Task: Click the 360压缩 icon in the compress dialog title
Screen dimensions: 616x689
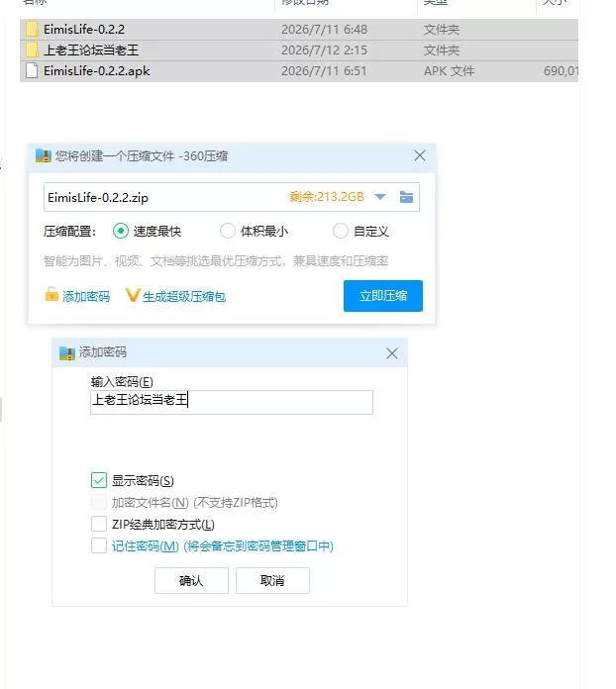Action: coord(44,156)
